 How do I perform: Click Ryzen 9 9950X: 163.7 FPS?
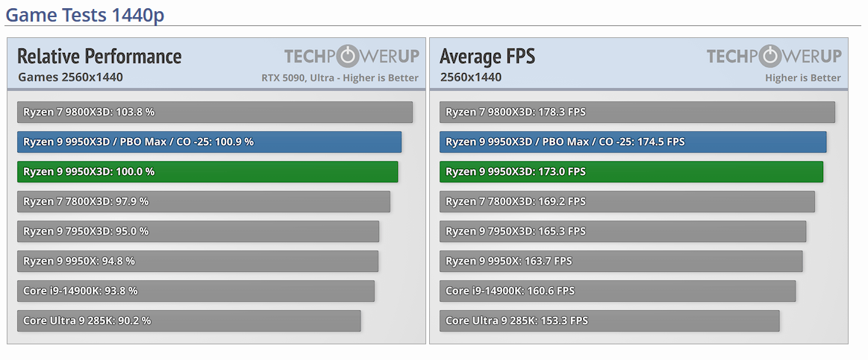pos(621,262)
